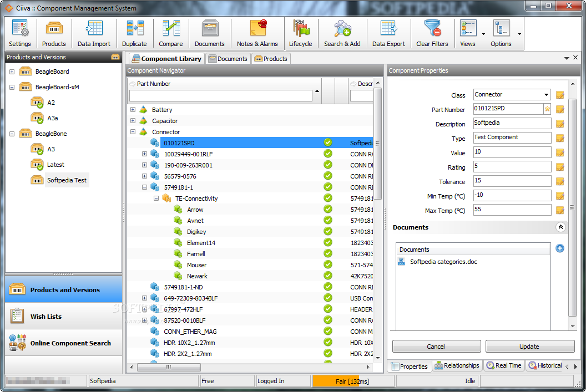Image resolution: width=586 pixels, height=392 pixels.
Task: Click the edit icon beside Type field
Action: (560, 138)
